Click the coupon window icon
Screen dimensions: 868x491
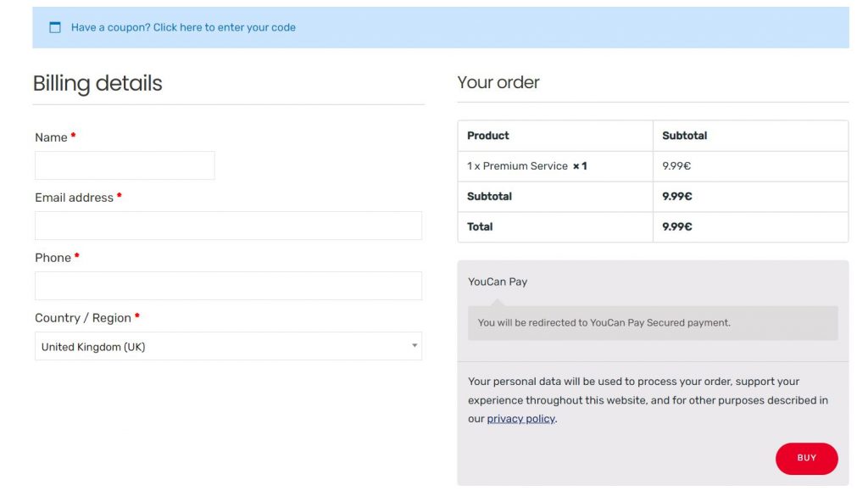click(55, 27)
